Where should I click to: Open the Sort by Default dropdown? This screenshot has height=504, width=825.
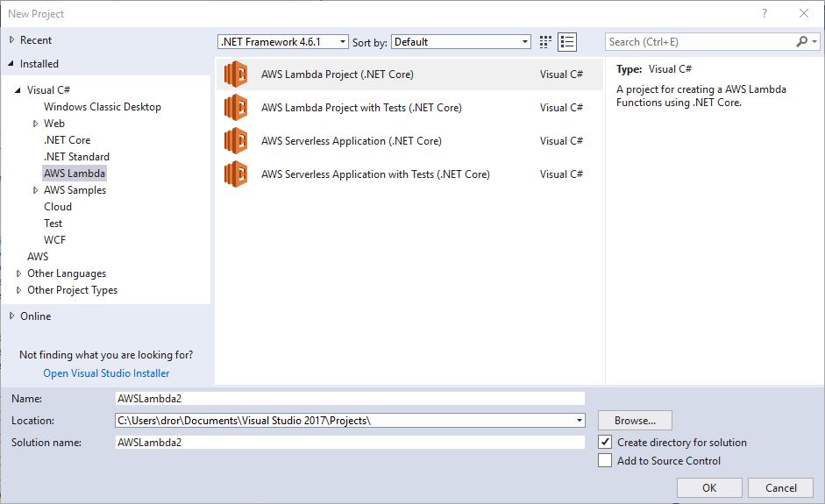point(461,42)
